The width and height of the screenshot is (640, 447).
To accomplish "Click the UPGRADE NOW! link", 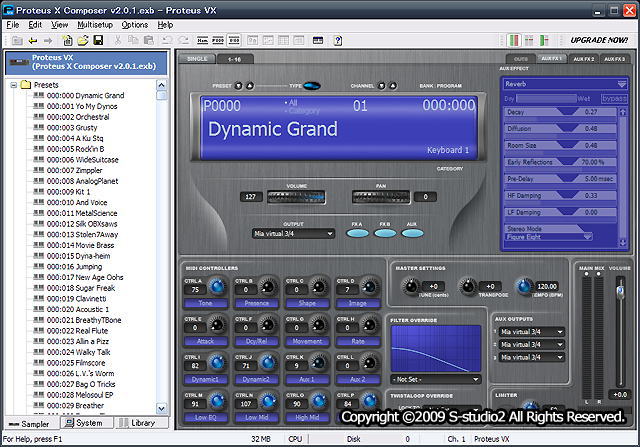I will (x=598, y=40).
